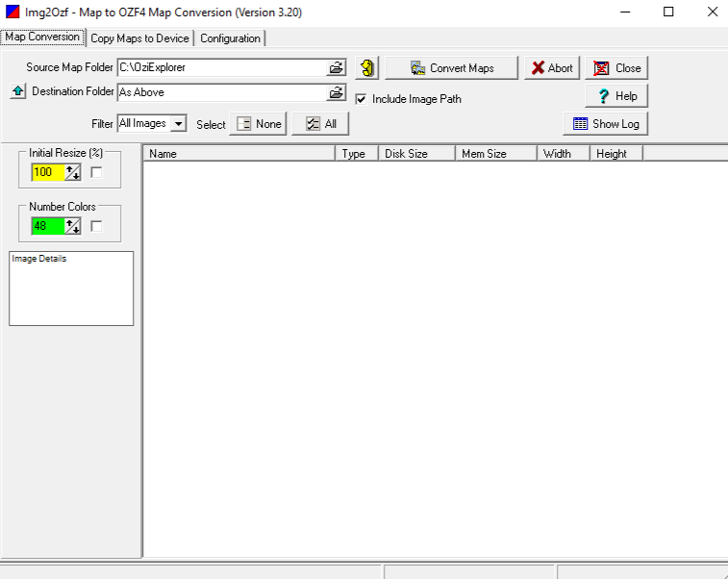
Task: Click the Img2Ozf app icon in title bar
Action: pos(13,12)
